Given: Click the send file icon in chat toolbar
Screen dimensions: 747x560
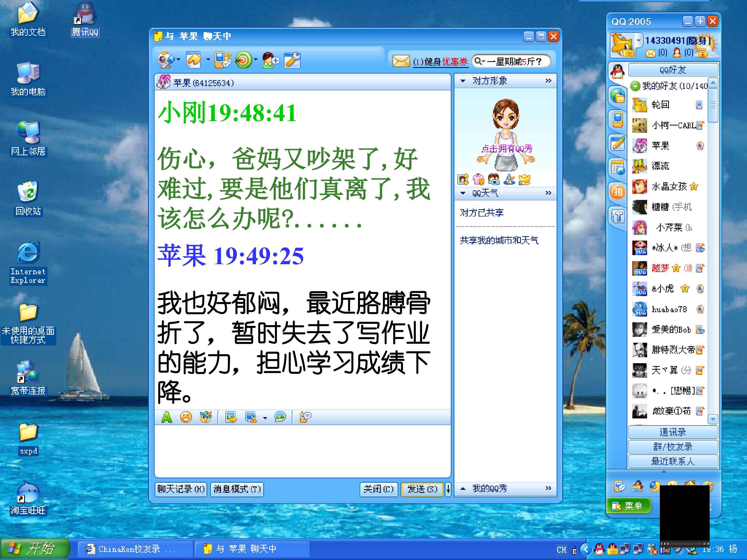Looking at the screenshot, I should pyautogui.click(x=194, y=60).
